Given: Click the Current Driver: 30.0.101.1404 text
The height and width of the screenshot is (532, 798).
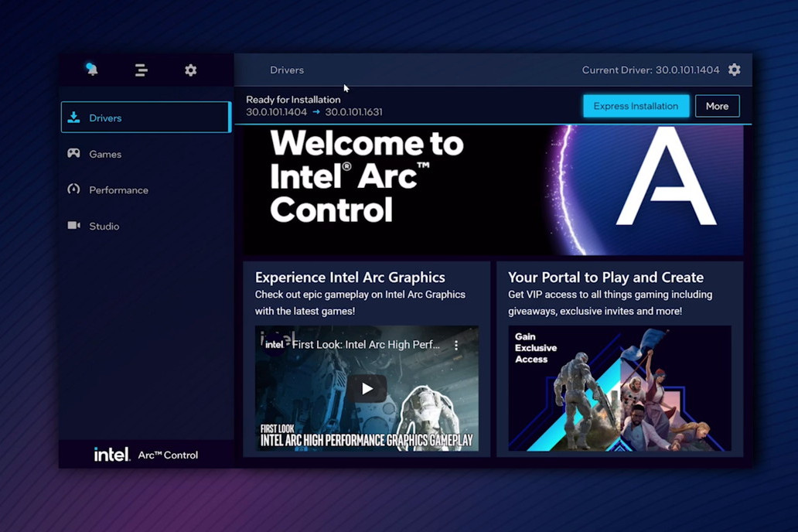Looking at the screenshot, I should [650, 70].
